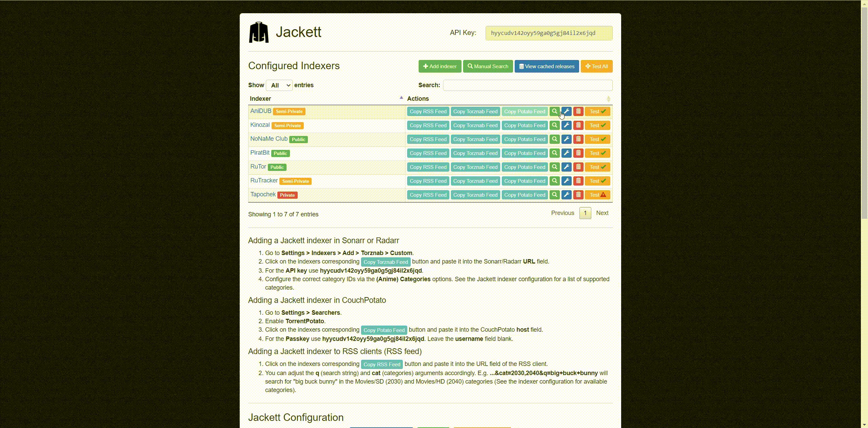Go to pagination page 1
The image size is (868, 428).
(x=585, y=213)
